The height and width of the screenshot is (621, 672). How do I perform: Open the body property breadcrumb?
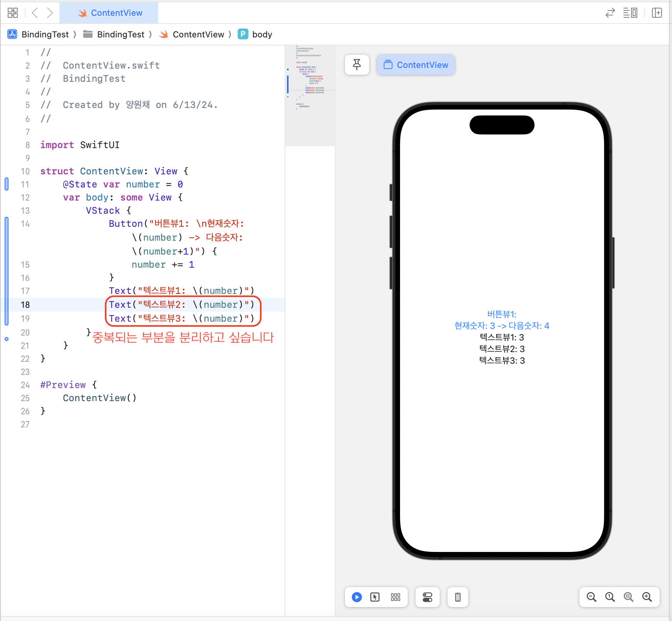point(255,34)
